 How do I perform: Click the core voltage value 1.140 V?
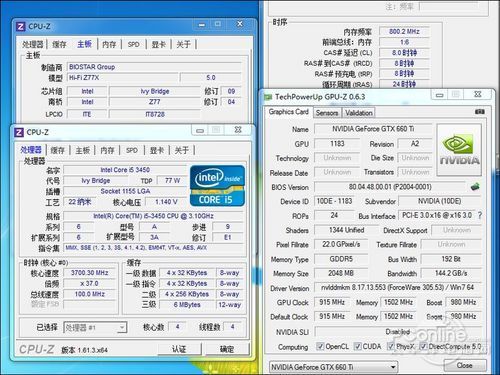(166, 202)
